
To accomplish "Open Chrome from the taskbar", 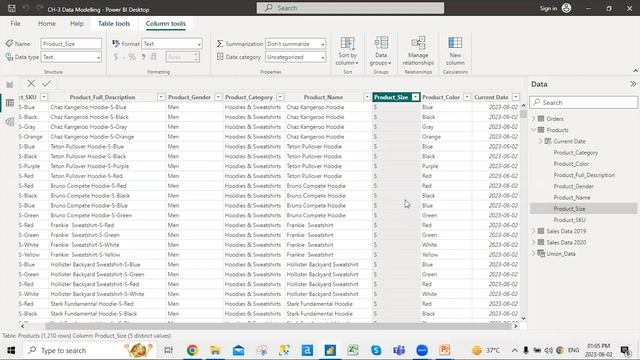I will tap(192, 350).
